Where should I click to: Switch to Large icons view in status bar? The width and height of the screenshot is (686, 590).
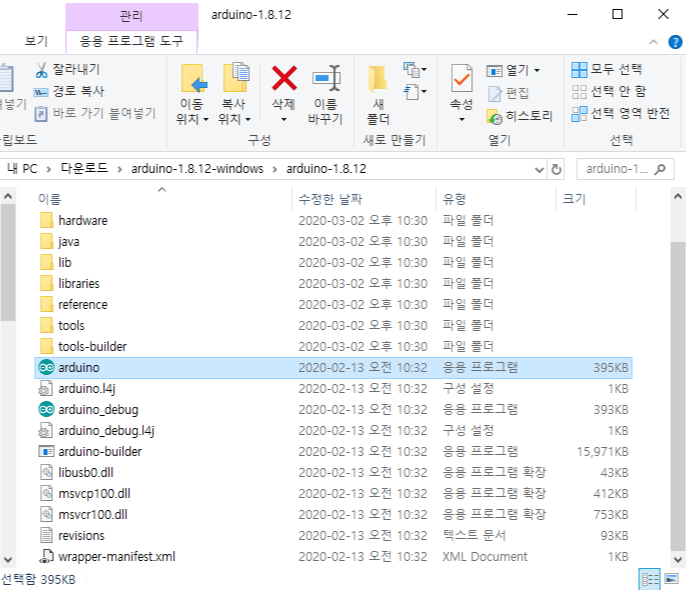(671, 579)
